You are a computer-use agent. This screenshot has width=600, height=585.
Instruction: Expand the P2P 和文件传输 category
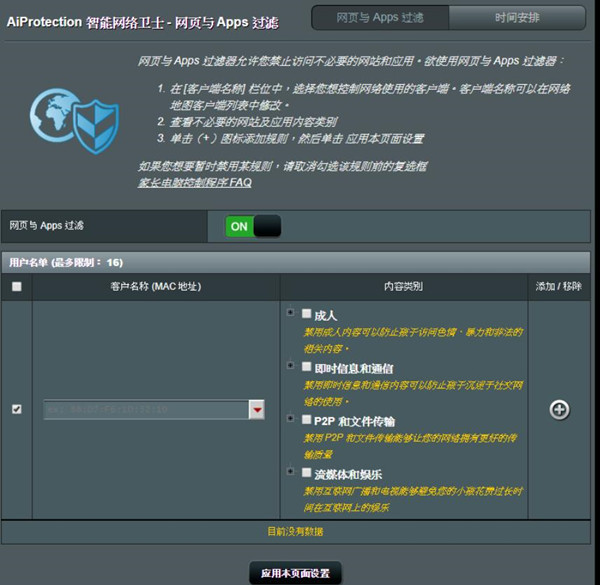click(290, 420)
